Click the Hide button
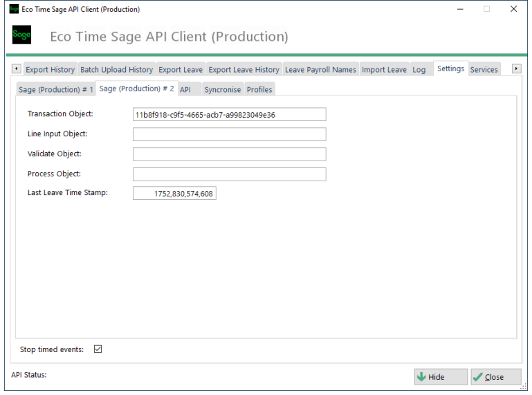Image resolution: width=532 pixels, height=395 pixels. point(440,377)
